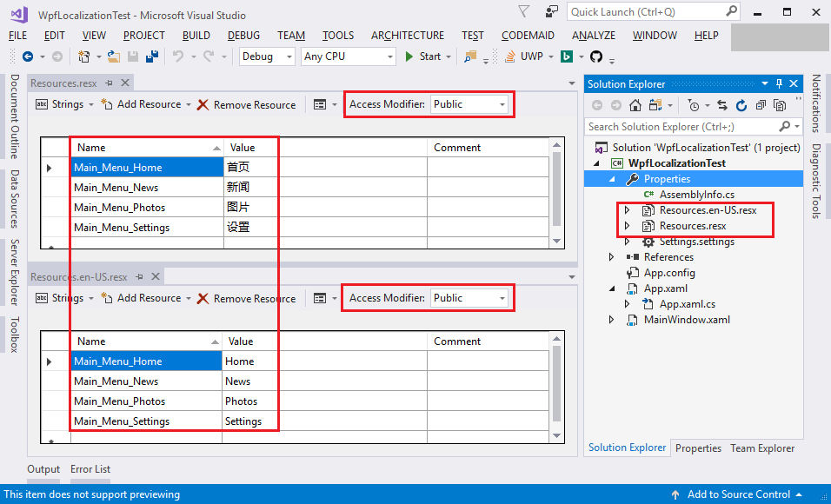
Task: Expand the Resources.en-US.resx tree node
Action: (x=627, y=210)
